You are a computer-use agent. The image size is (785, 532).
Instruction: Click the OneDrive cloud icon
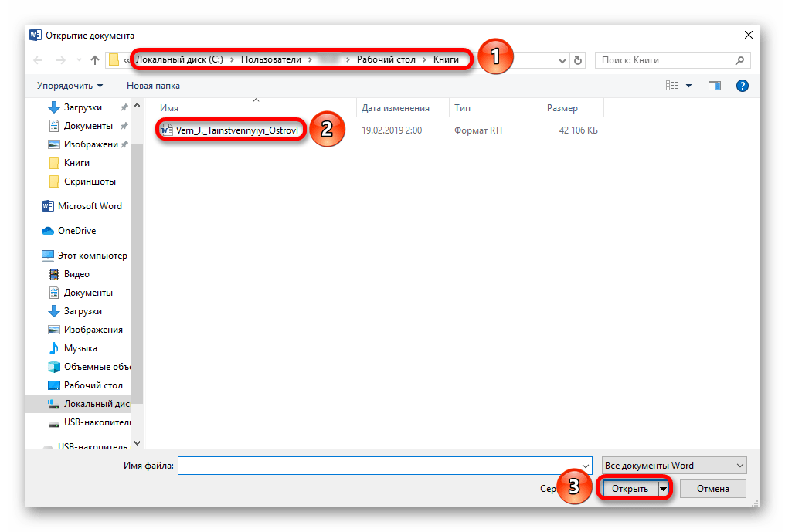pos(48,231)
